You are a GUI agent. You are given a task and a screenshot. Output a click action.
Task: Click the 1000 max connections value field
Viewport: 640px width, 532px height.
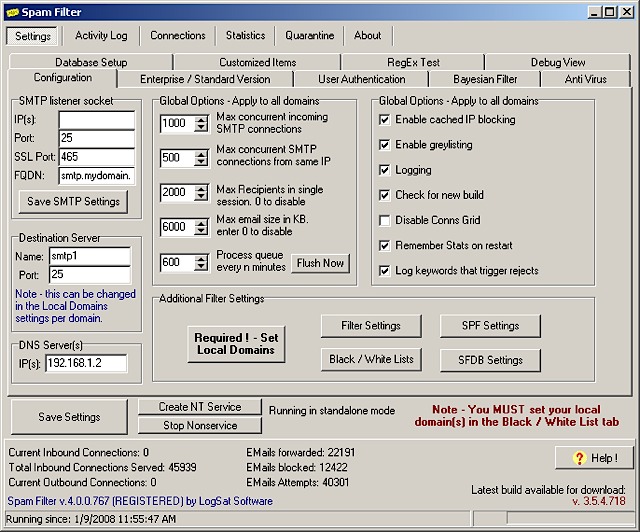click(x=178, y=124)
